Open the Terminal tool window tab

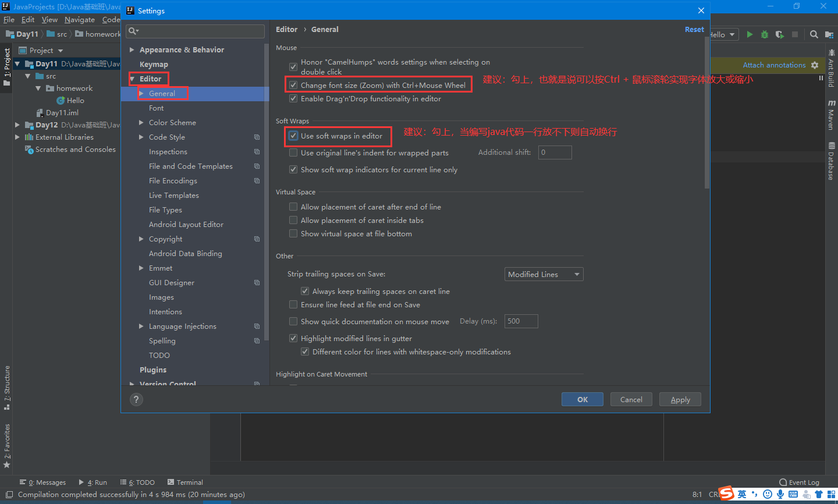(x=185, y=482)
